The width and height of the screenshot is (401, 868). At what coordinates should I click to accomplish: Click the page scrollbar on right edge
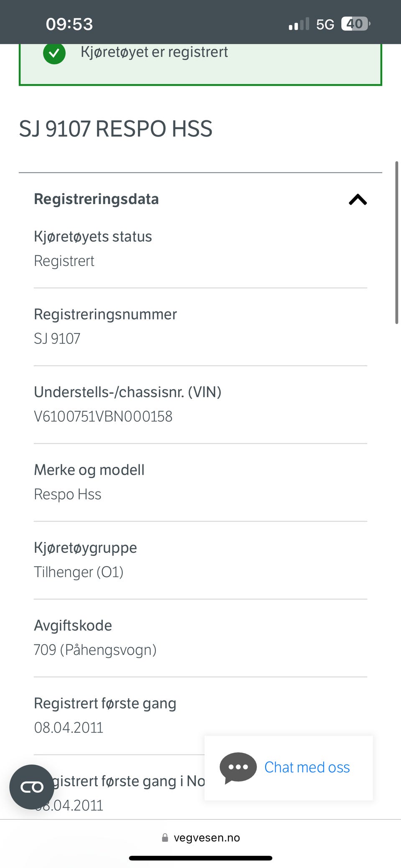click(x=396, y=242)
